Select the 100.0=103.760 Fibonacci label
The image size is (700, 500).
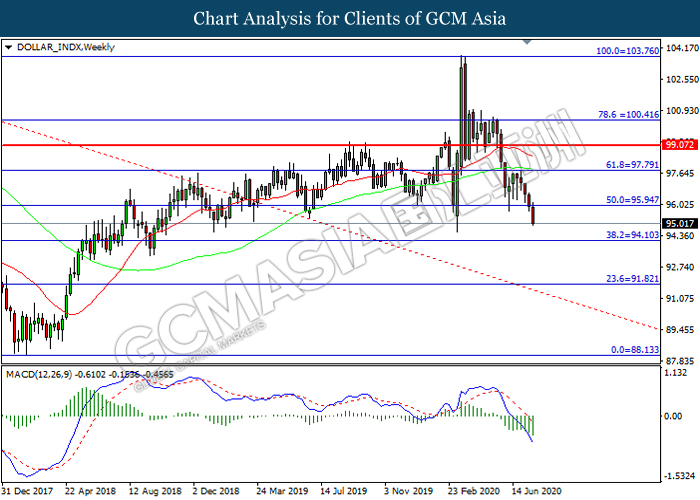(627, 51)
